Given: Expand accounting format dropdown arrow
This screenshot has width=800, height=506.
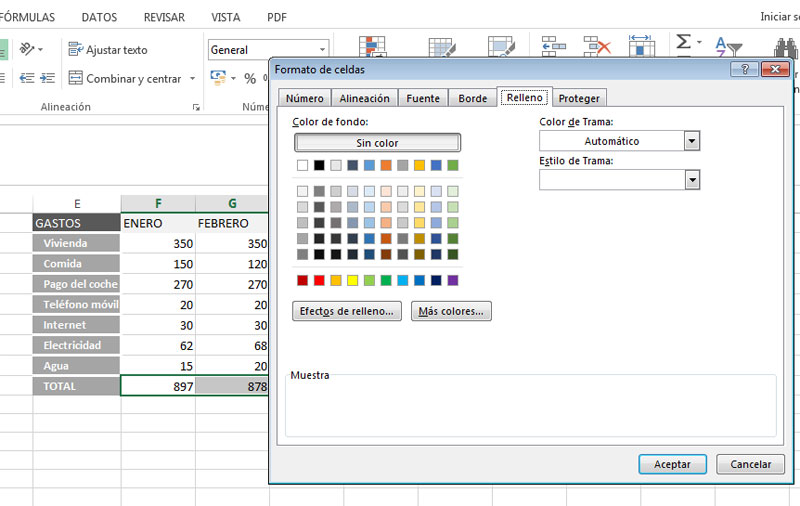Looking at the screenshot, I should click(233, 78).
